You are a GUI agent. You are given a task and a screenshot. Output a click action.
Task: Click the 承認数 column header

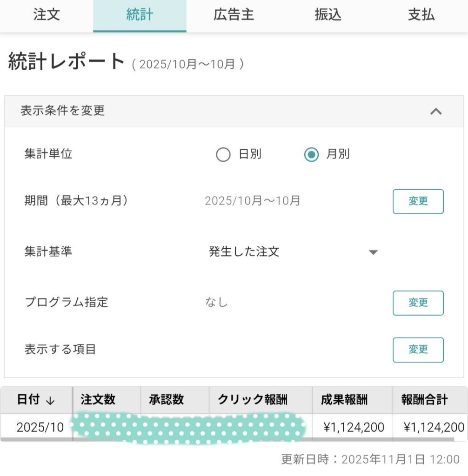point(166,400)
